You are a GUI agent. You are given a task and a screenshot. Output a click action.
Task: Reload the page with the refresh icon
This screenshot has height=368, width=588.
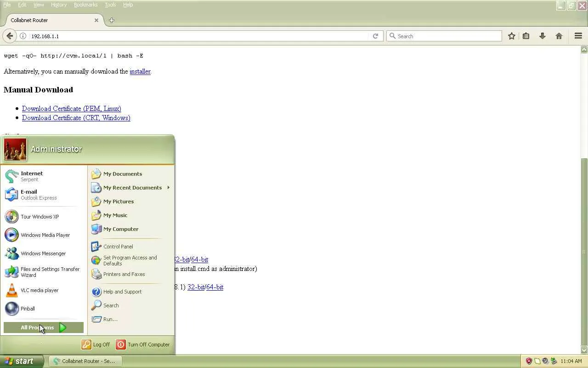(375, 36)
